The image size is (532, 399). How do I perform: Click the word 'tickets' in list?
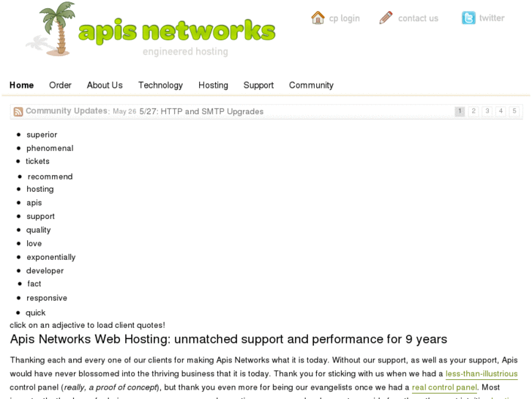37,161
